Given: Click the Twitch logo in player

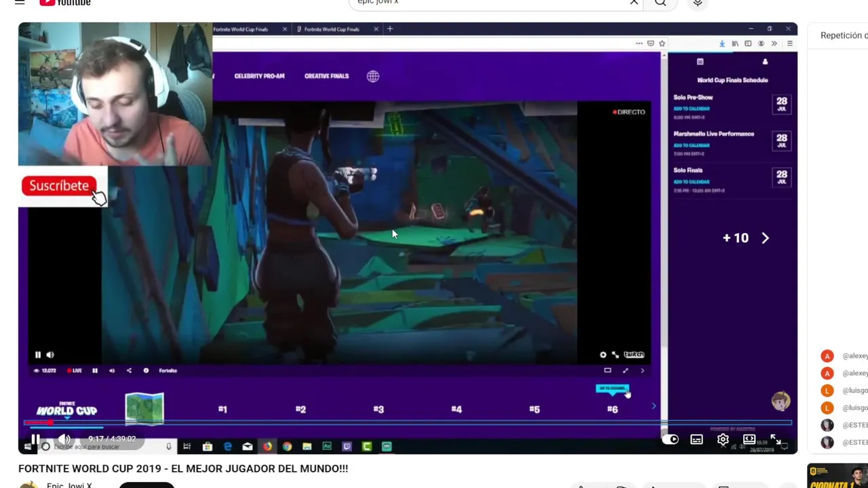Looking at the screenshot, I should pos(634,354).
